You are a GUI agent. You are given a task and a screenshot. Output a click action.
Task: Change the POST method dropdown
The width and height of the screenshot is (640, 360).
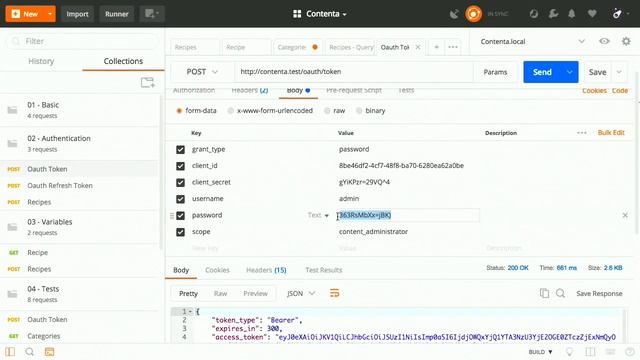(202, 72)
